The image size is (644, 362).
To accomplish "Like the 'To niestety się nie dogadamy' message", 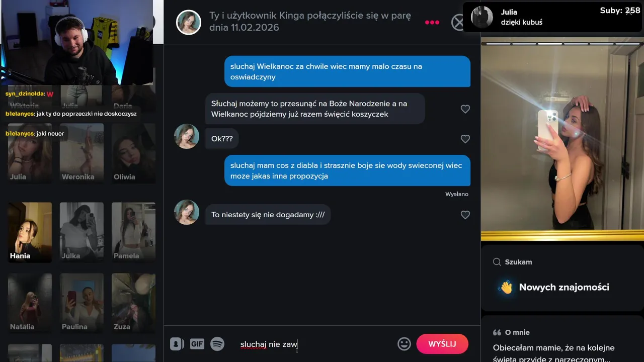I will [x=465, y=215].
